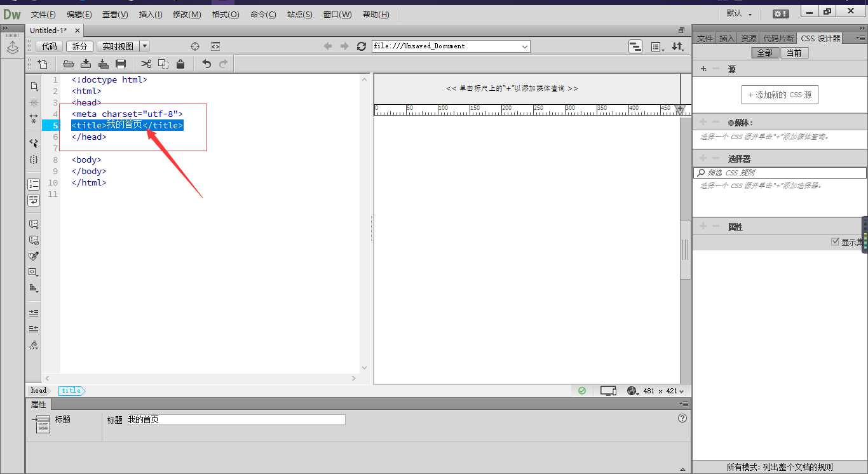The height and width of the screenshot is (474, 868).
Task: Switch to the 代码片断 panel tab
Action: click(778, 38)
